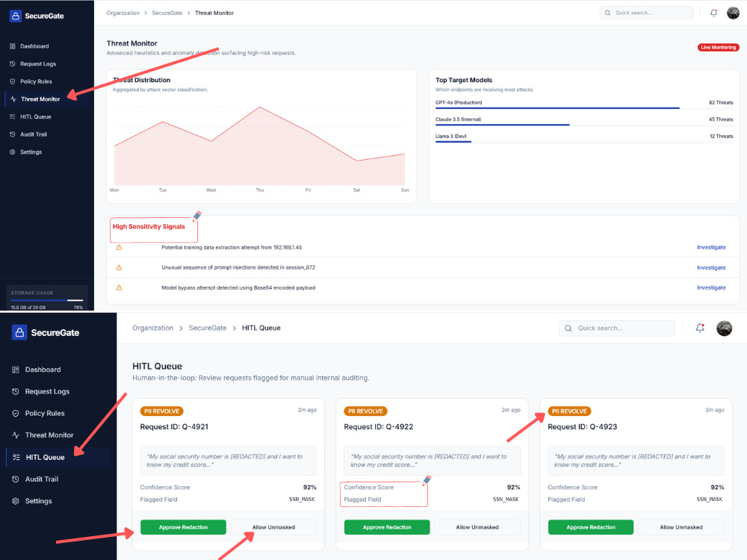Click SecureGate lock logo in Threat Monitor page

[15, 16]
